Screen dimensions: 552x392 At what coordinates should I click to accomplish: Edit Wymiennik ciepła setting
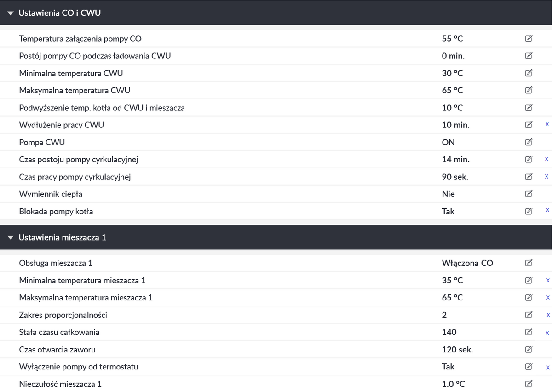[x=529, y=194]
